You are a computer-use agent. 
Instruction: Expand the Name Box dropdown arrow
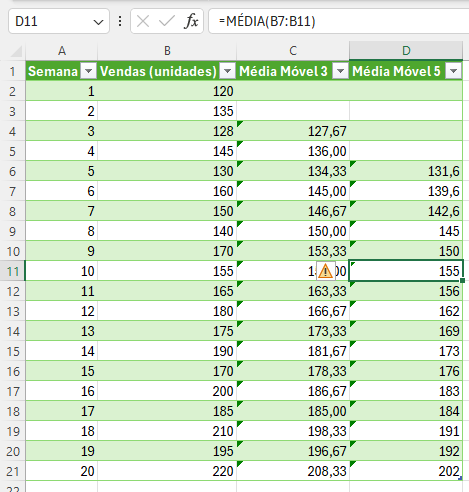click(98, 22)
